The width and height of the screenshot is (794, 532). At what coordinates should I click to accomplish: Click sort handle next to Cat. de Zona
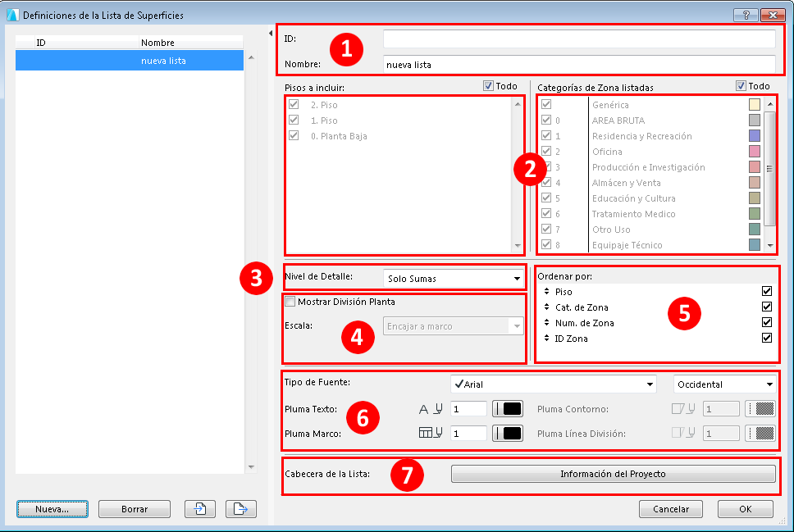tap(546, 307)
